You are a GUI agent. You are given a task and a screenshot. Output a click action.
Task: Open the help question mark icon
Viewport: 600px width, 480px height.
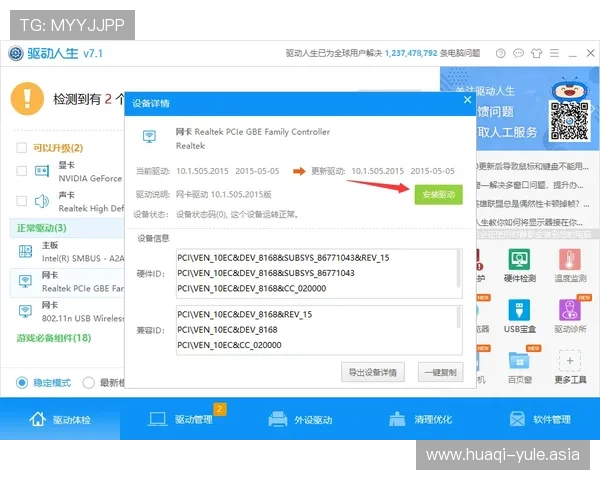(501, 53)
